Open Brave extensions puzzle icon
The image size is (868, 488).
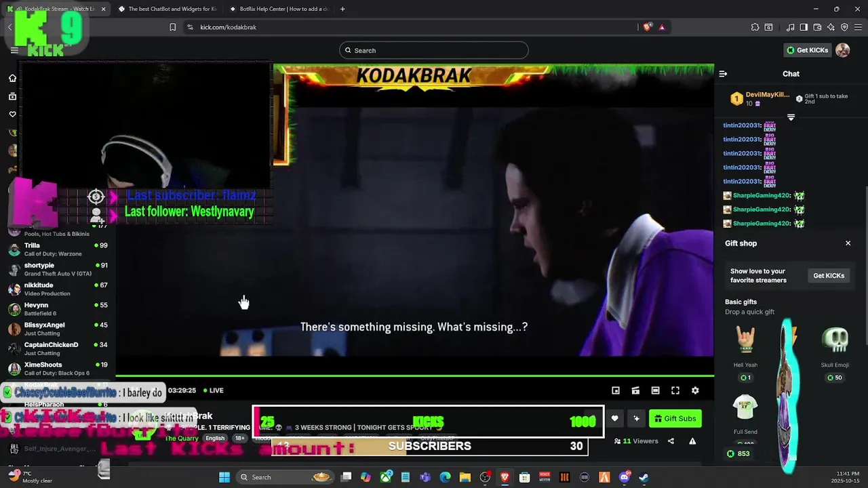(x=755, y=27)
